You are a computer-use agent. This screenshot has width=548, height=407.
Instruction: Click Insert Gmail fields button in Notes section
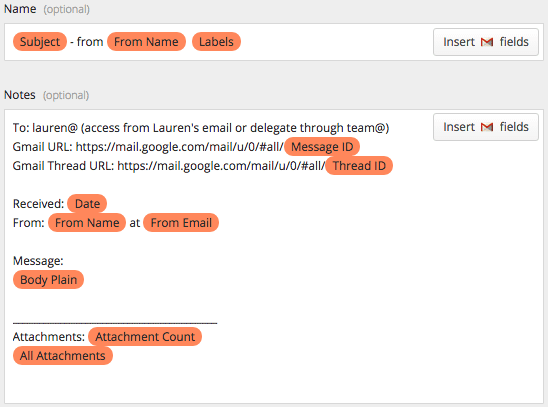pos(485,127)
